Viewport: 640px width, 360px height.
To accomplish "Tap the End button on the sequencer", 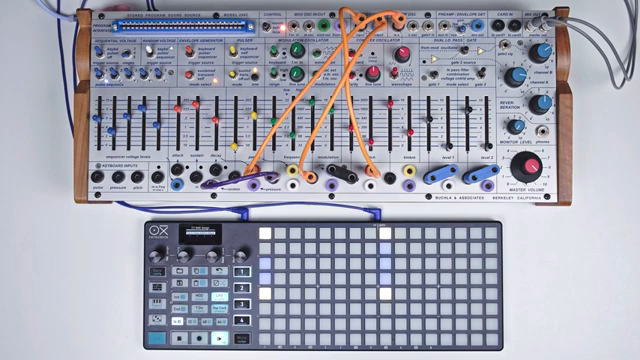I will pos(180,309).
